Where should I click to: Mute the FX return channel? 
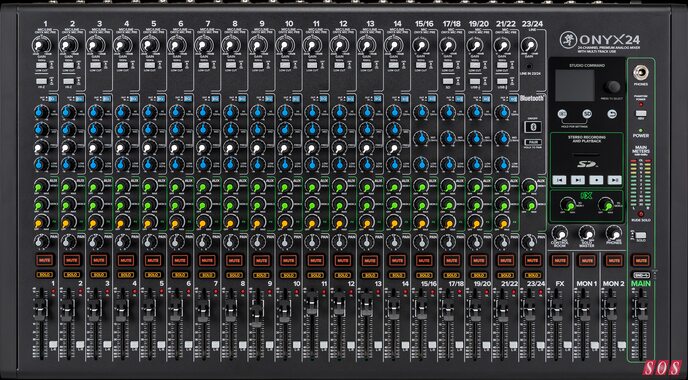559,260
